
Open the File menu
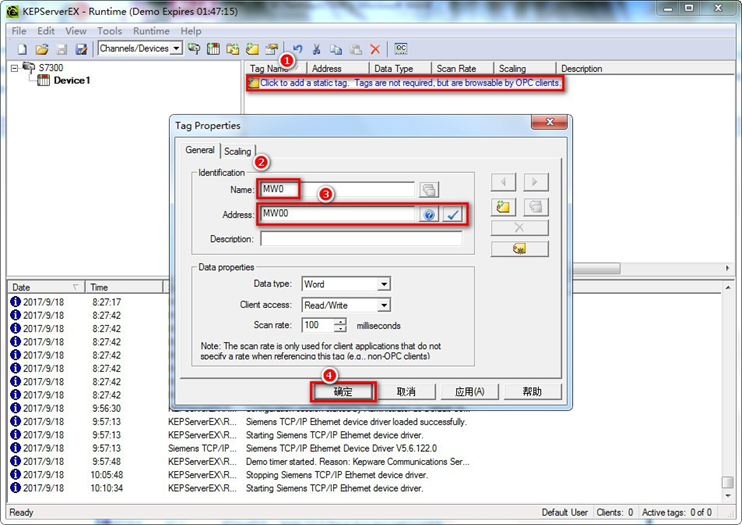[19, 31]
